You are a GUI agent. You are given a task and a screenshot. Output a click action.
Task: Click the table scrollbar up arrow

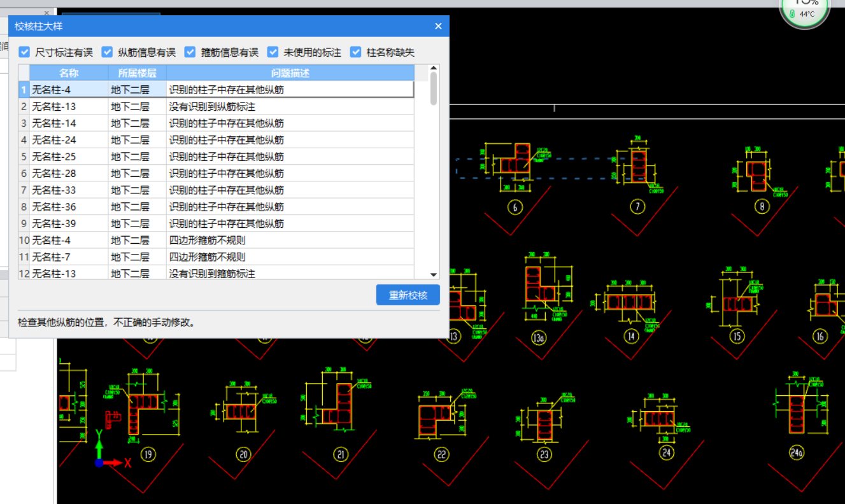(434, 68)
